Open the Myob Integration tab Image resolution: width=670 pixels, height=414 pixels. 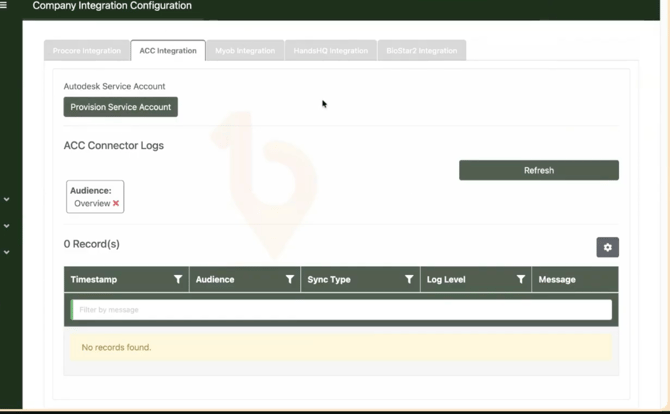[245, 50]
